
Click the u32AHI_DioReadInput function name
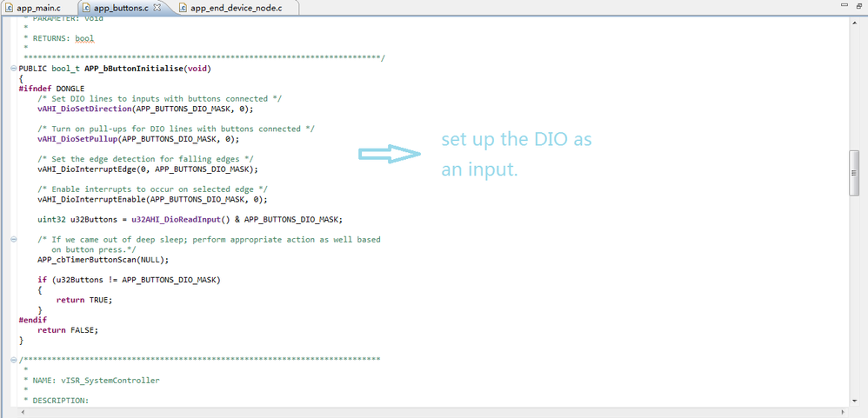[175, 220]
